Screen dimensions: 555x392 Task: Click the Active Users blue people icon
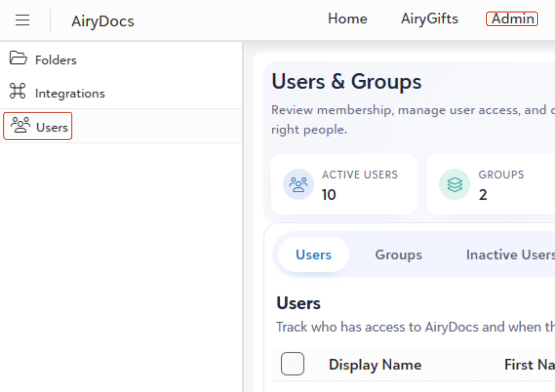point(298,184)
